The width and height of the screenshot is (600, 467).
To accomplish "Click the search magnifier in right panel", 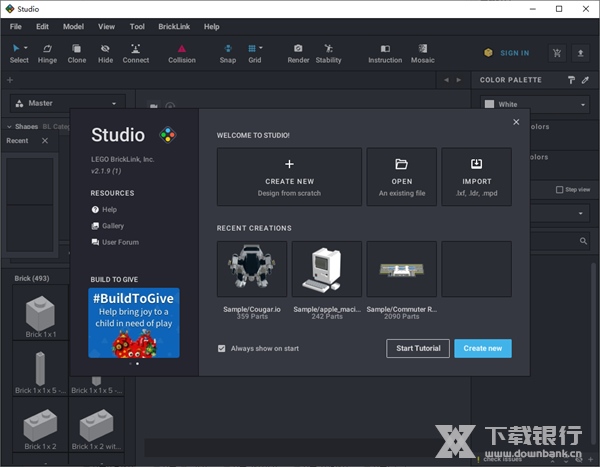I will coord(583,241).
